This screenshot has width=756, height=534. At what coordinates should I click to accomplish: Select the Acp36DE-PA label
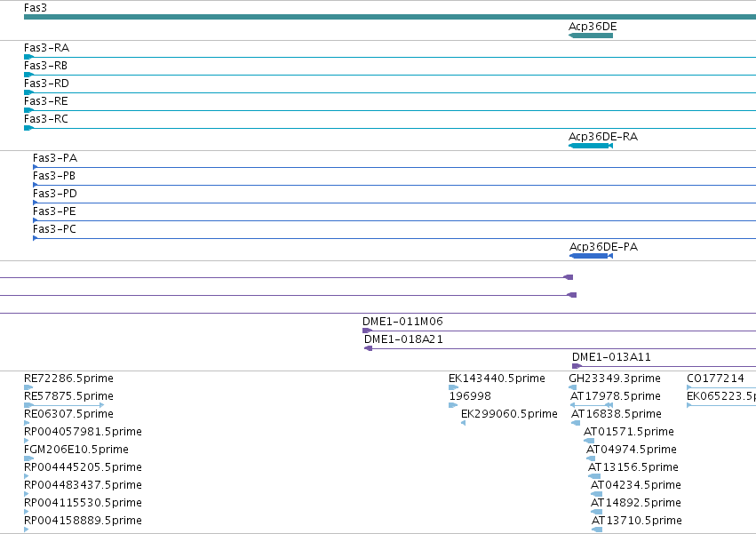[x=603, y=247]
